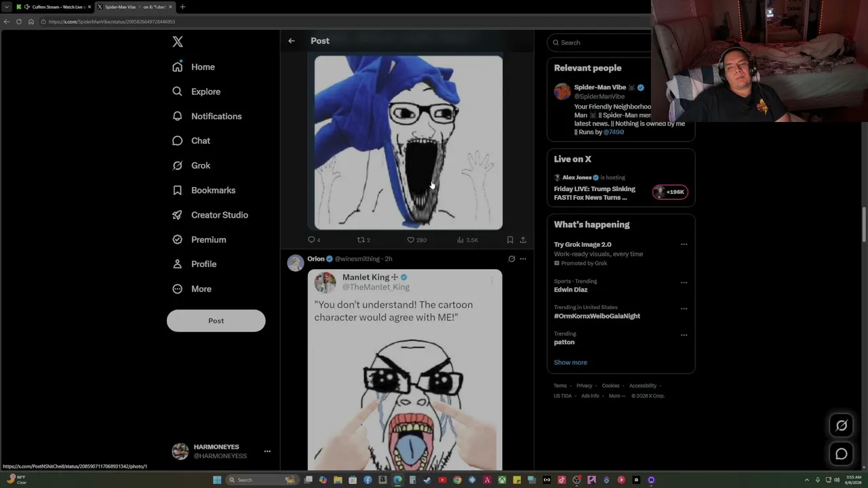Click the x.com address bar URL
This screenshot has height=488, width=868.
click(x=112, y=22)
